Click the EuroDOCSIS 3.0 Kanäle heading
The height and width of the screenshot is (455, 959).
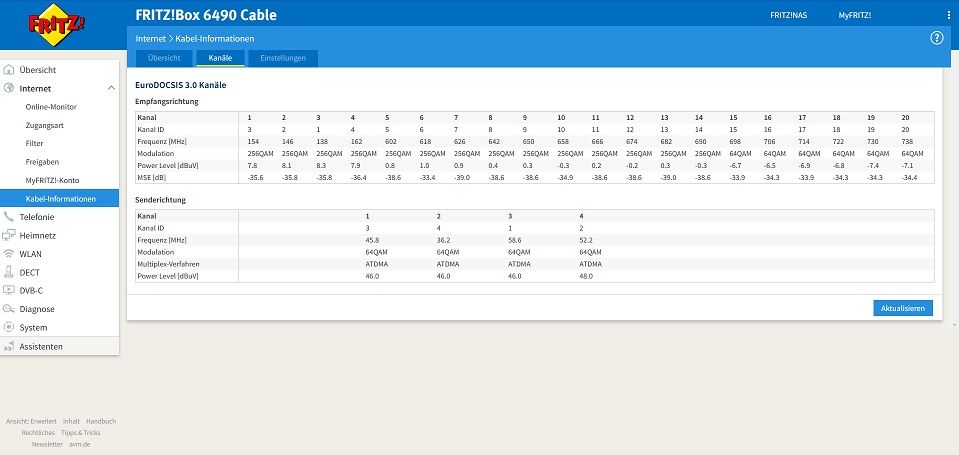pyautogui.click(x=181, y=86)
